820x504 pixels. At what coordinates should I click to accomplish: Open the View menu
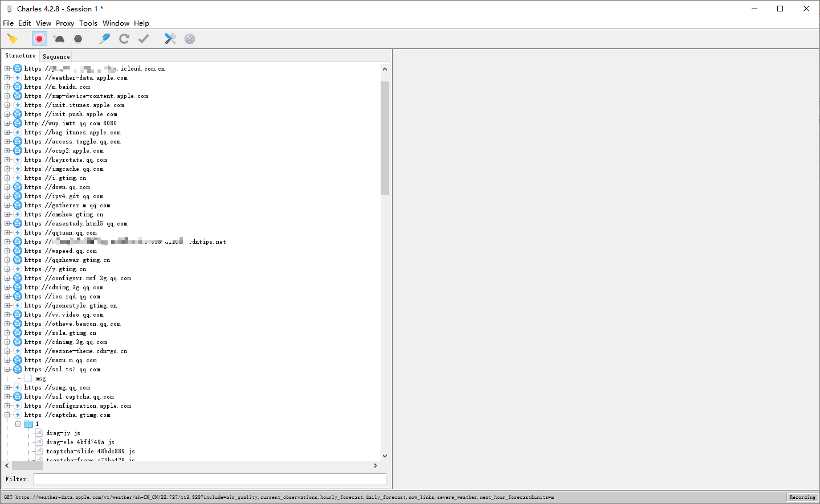pyautogui.click(x=43, y=23)
